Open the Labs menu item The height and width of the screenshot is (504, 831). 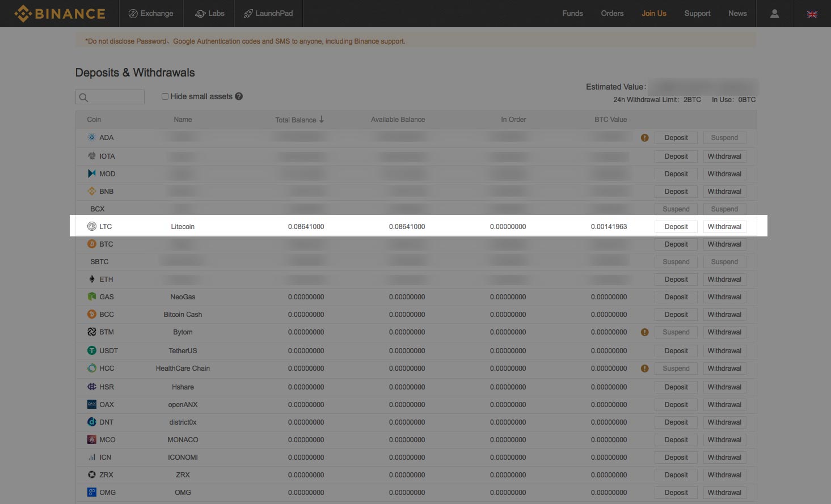(x=210, y=14)
